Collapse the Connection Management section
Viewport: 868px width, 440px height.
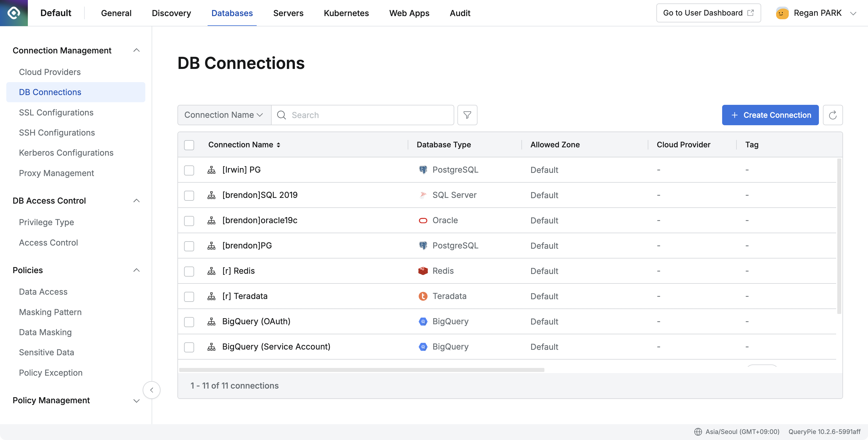coord(136,50)
